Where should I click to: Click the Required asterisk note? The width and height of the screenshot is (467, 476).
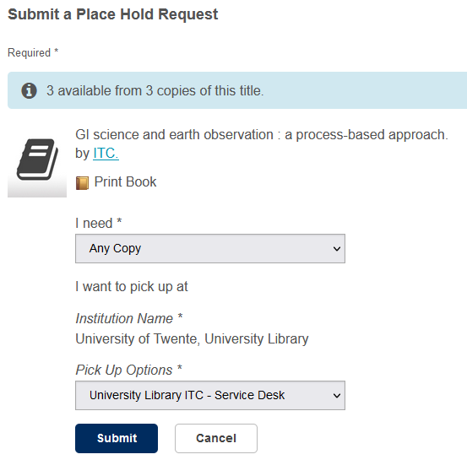pos(33,52)
